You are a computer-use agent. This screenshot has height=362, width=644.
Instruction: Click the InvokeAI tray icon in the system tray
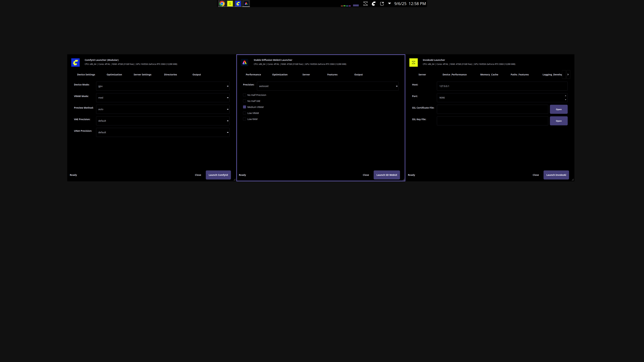pos(365,4)
